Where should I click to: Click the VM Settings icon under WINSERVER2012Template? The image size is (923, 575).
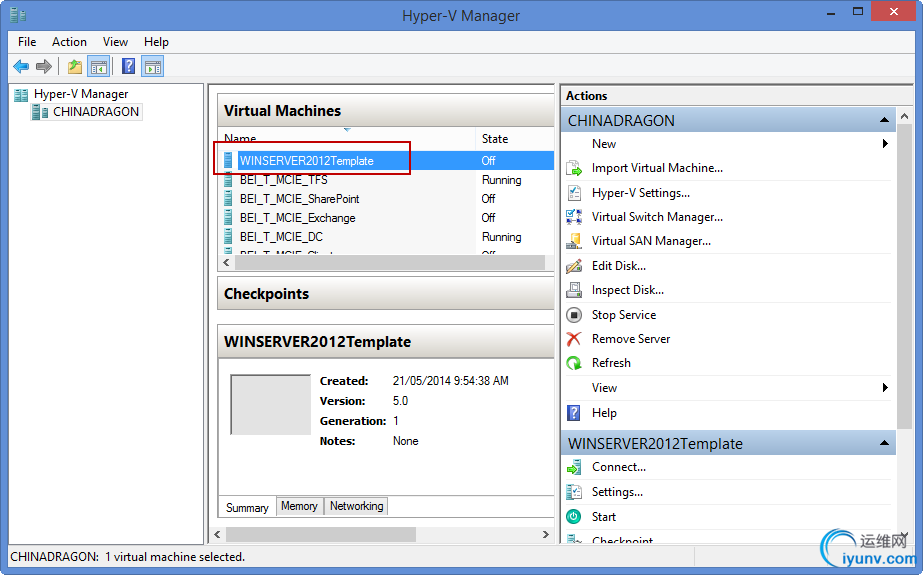tap(574, 492)
